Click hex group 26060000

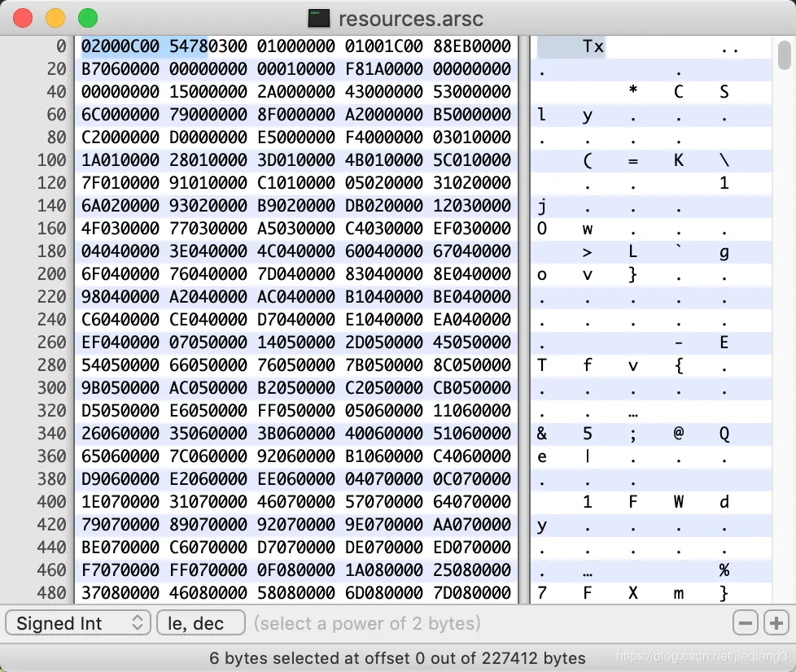tap(120, 434)
